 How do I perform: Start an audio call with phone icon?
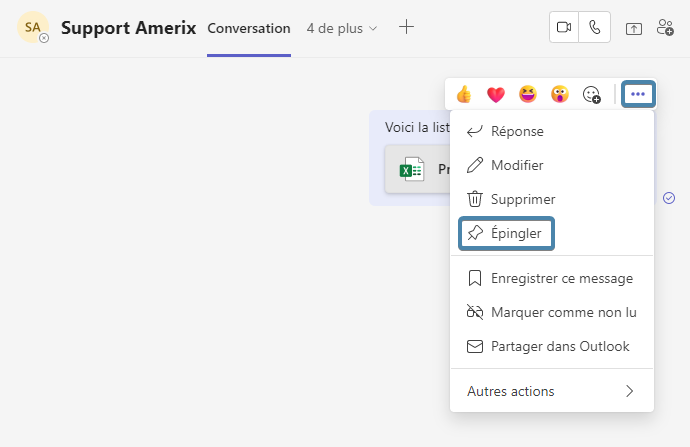click(595, 28)
